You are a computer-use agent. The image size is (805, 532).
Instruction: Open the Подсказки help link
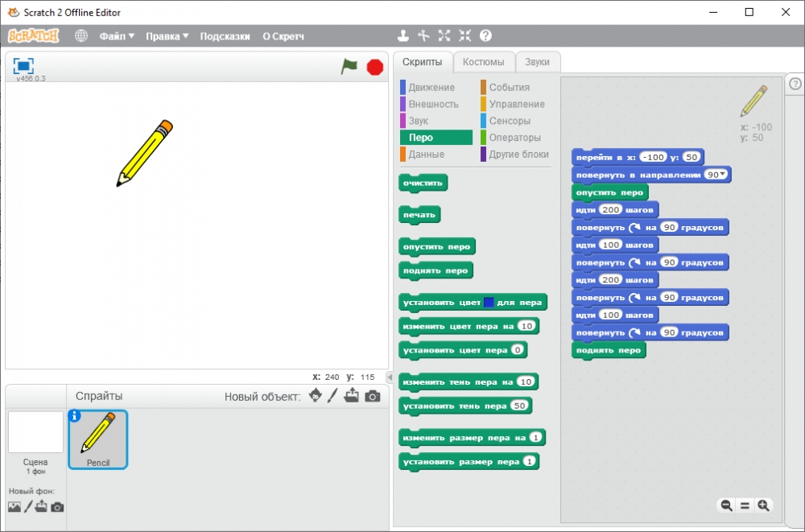[x=225, y=36]
